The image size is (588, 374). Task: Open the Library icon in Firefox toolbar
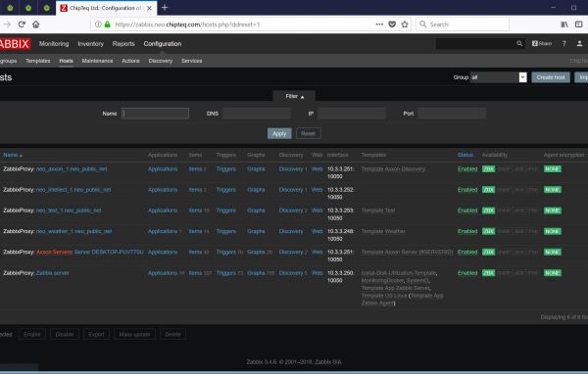tap(564, 24)
